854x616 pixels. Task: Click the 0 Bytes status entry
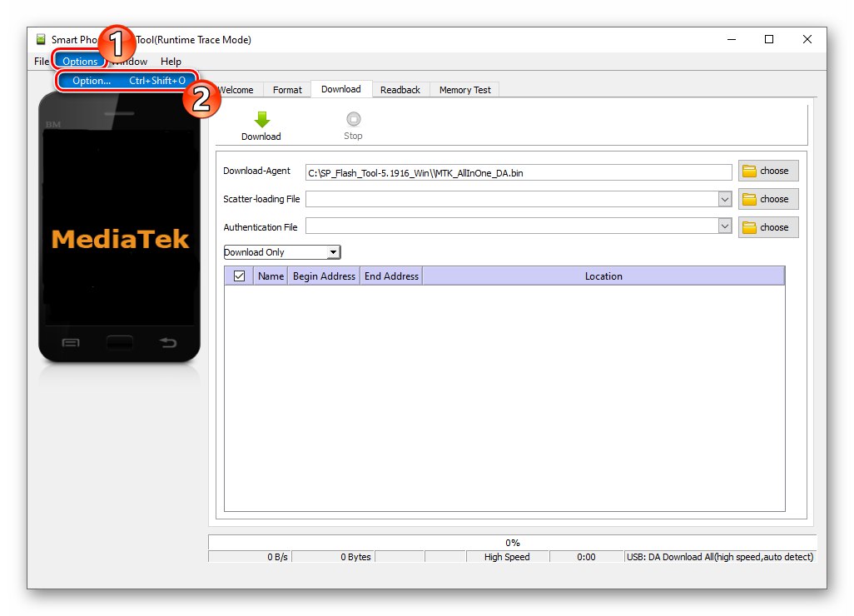(333, 557)
